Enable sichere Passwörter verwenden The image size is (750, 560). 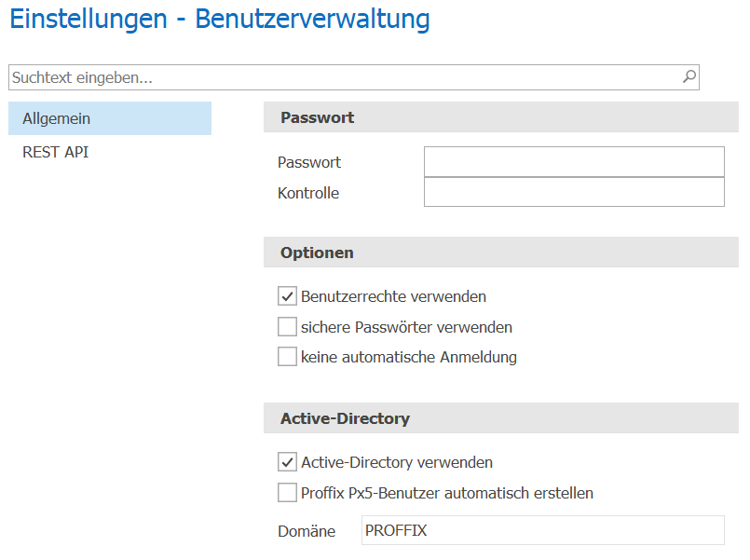coord(287,327)
